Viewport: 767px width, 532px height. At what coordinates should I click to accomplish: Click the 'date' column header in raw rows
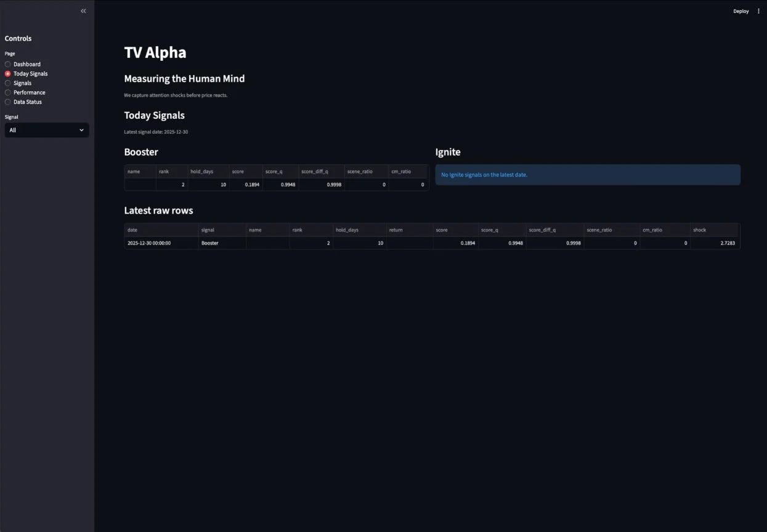[x=132, y=230]
